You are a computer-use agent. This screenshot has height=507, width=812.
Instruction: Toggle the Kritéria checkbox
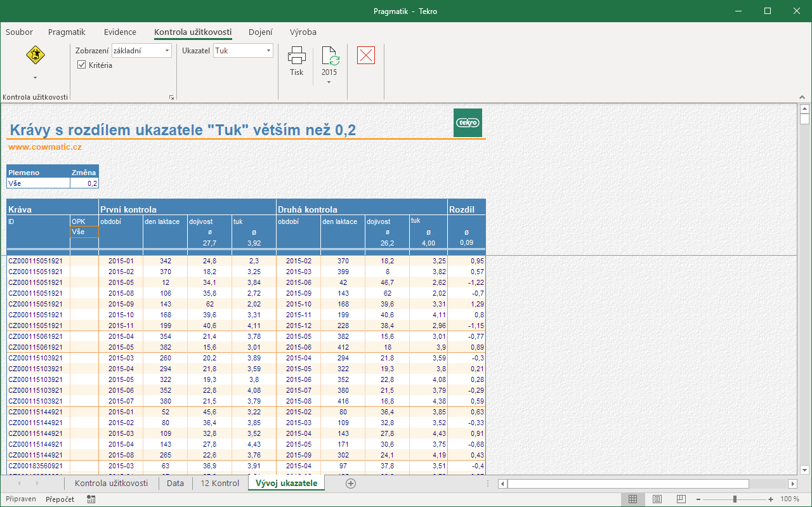(x=82, y=65)
